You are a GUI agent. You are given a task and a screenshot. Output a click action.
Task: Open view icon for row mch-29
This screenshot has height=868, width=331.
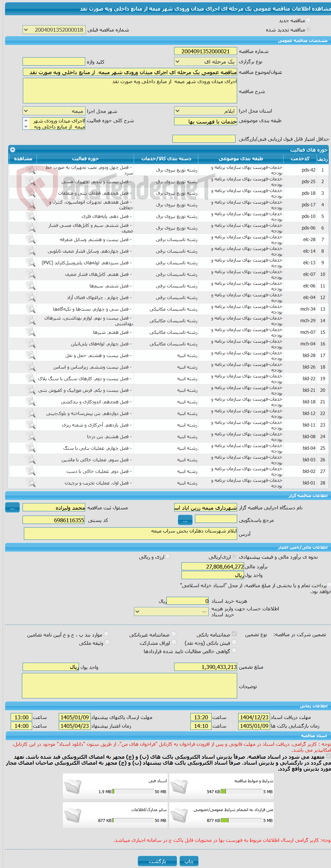pyautogui.click(x=31, y=321)
